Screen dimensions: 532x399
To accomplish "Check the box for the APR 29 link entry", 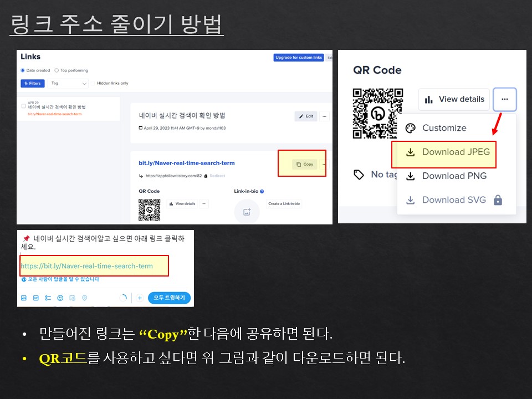I will [x=24, y=106].
